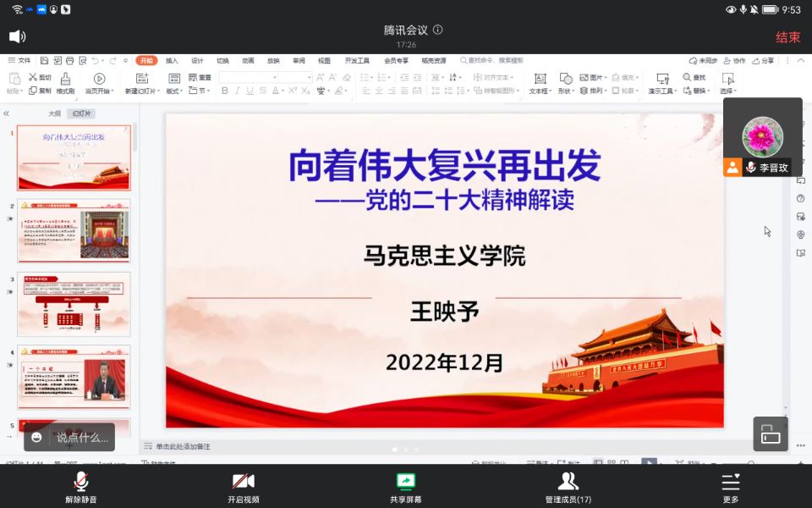Click the 格式刷 format painter icon

pos(65,83)
